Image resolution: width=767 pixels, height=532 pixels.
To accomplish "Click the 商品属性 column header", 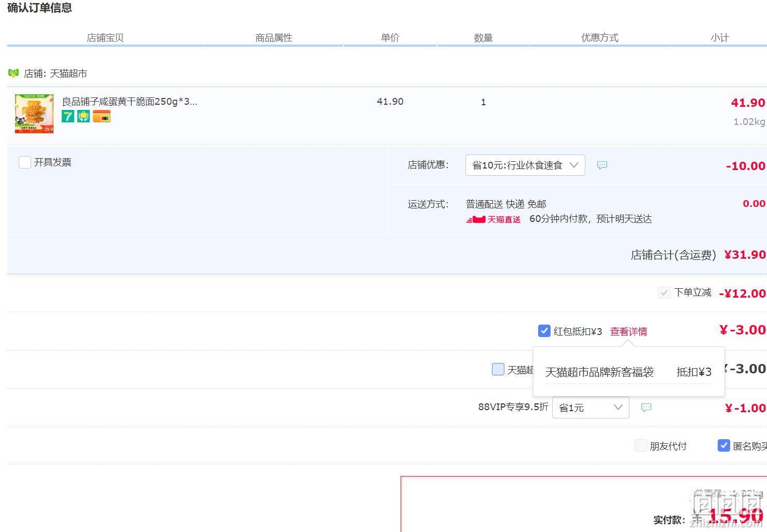I will tap(274, 38).
